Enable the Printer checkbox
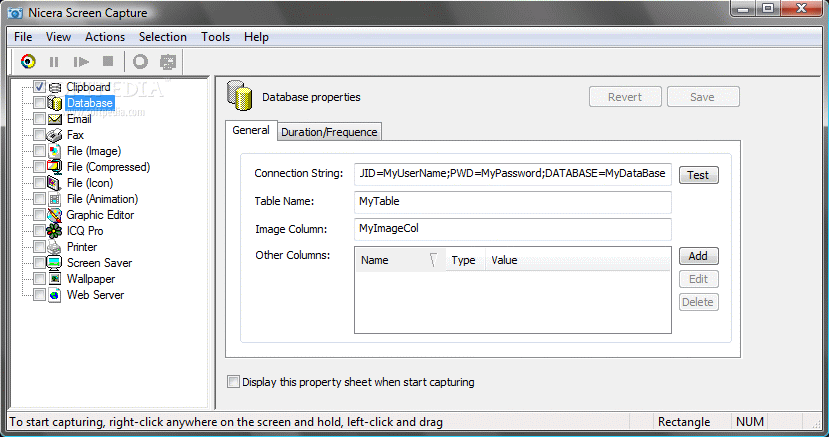 click(x=40, y=247)
